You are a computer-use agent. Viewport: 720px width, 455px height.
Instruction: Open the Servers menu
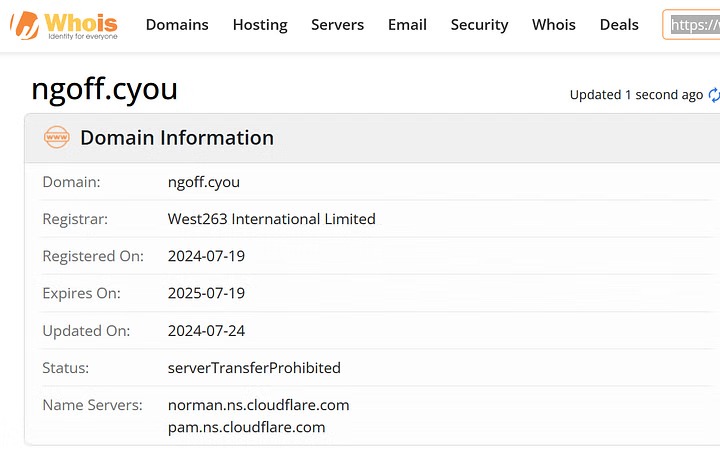(337, 25)
